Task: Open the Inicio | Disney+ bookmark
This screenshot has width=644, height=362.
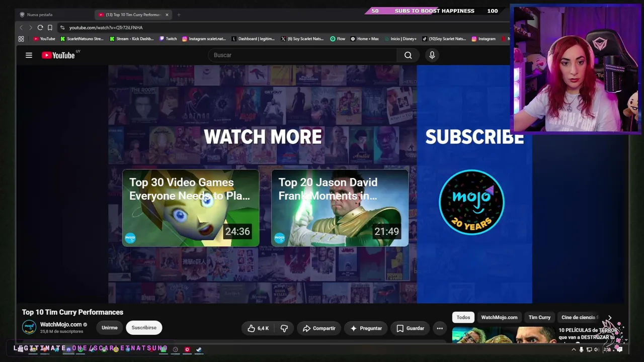Action: 400,39
